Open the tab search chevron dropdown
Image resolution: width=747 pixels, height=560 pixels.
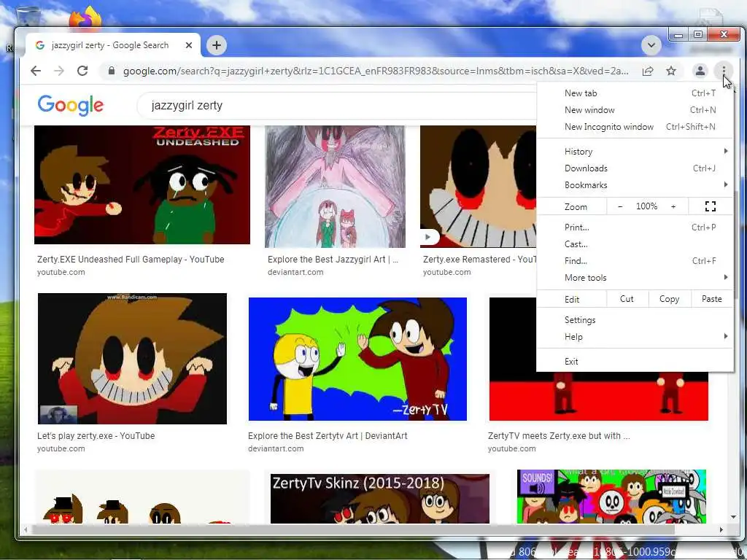point(651,45)
